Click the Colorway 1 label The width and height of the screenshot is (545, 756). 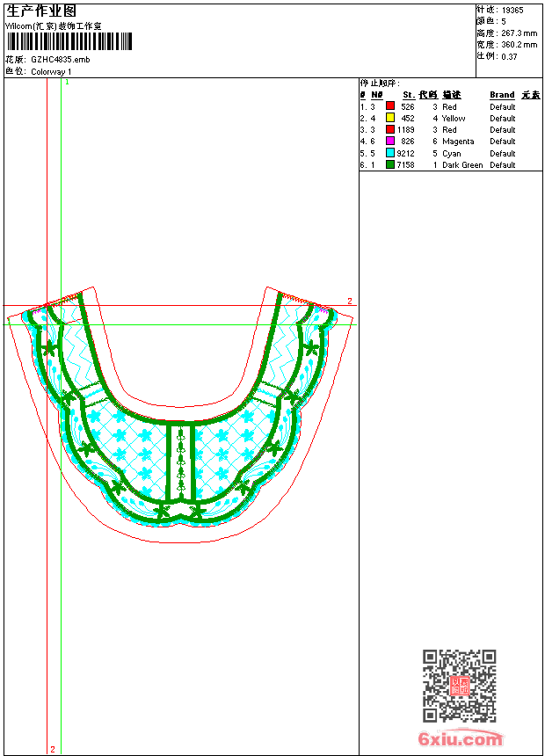tap(51, 72)
